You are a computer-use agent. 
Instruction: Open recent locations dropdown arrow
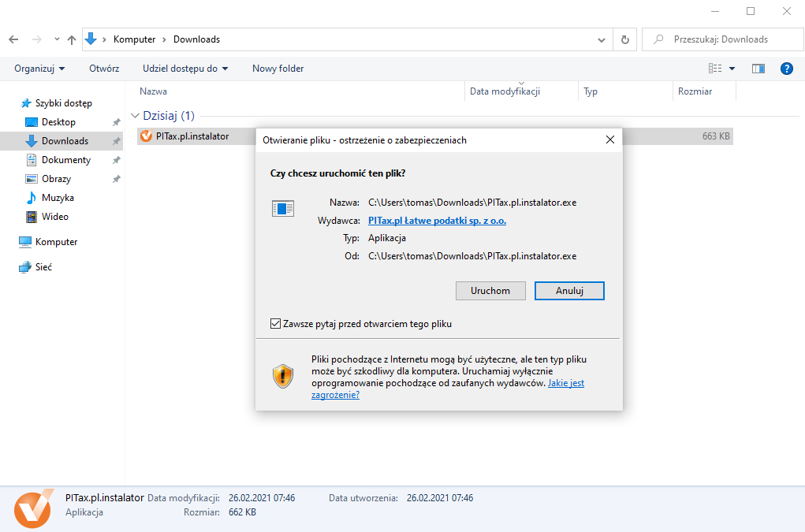[57, 39]
